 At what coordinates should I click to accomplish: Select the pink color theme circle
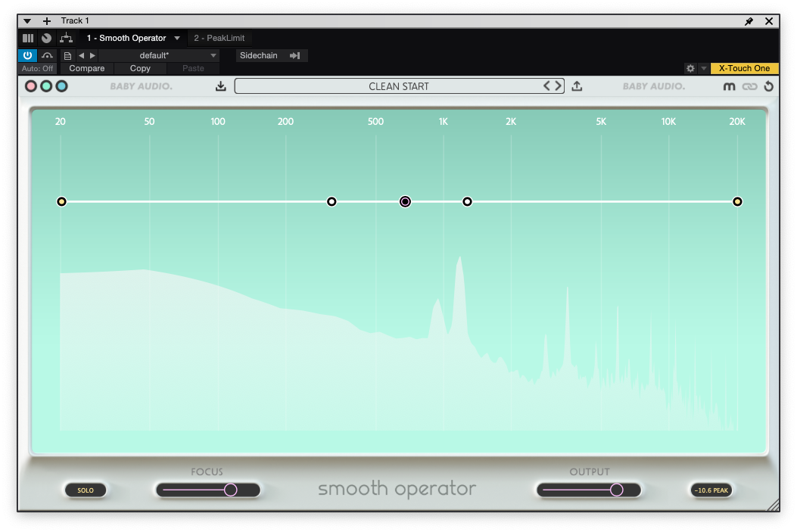(x=31, y=86)
